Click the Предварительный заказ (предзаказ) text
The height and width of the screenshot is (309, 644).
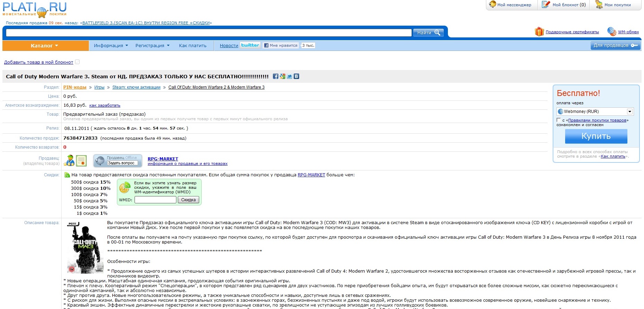click(x=104, y=114)
